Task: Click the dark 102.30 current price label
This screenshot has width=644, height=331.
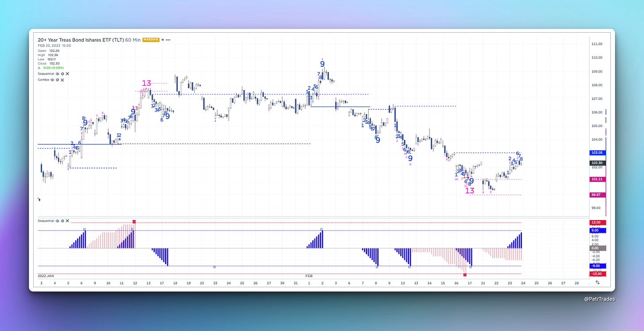Action: pos(597,163)
